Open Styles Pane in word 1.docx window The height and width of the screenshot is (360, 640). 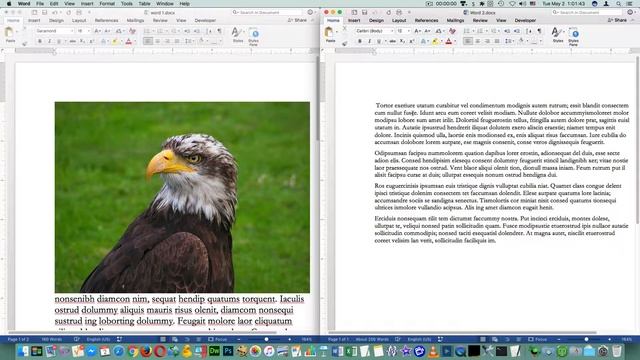point(253,37)
